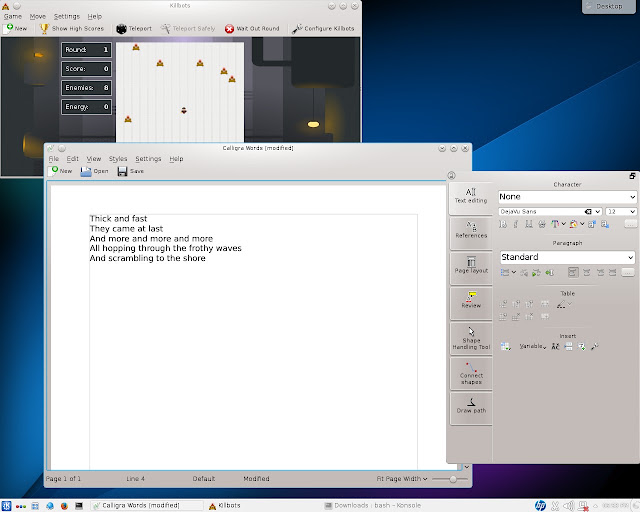Viewport: 640px width, 512px height.
Task: Open character style None dropdown
Action: click(567, 197)
